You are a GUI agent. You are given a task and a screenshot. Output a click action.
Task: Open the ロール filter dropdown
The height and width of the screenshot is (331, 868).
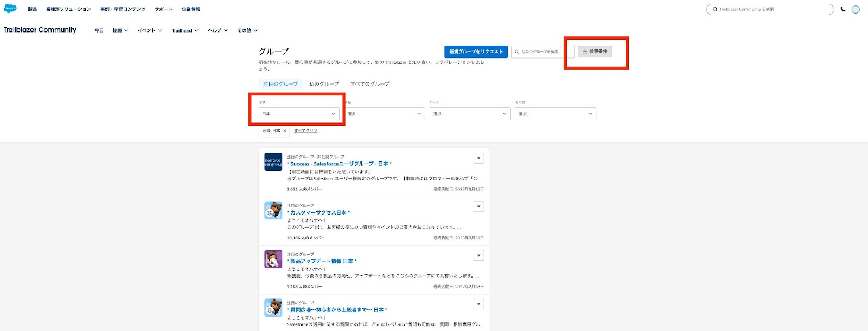pos(470,114)
